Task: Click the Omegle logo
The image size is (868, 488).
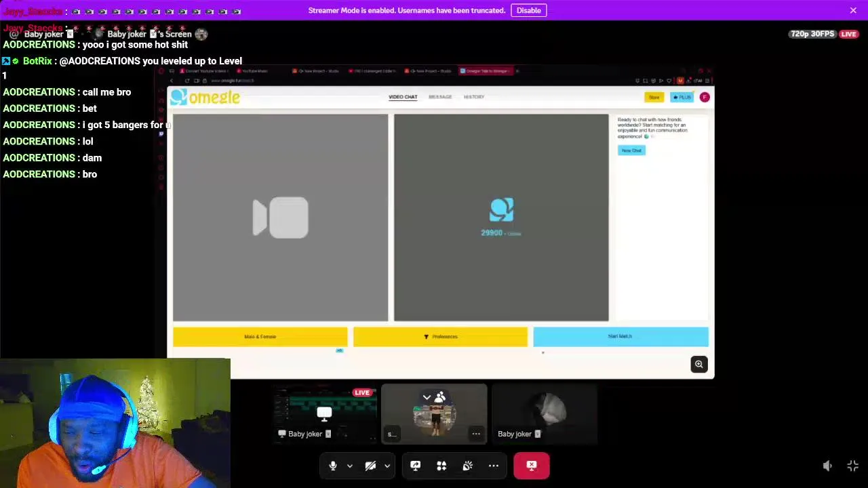Action: [205, 98]
